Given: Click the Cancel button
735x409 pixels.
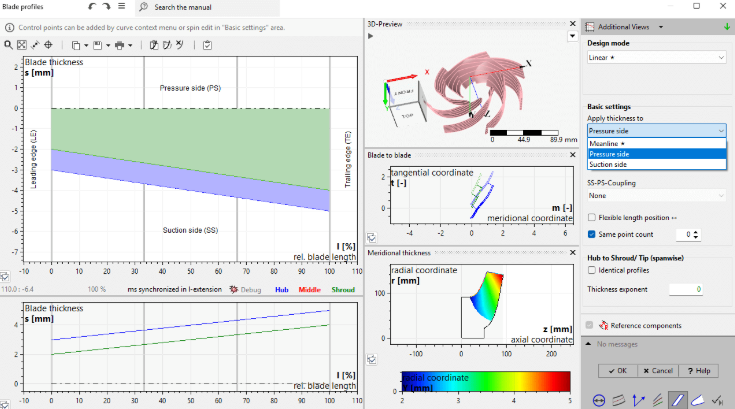Looking at the screenshot, I should 658,371.
